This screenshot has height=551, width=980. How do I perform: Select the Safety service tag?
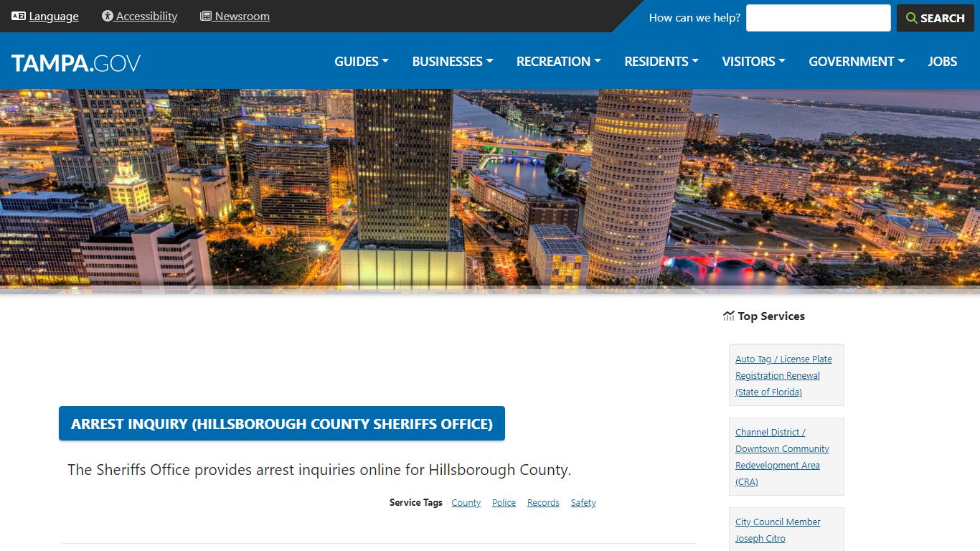point(583,503)
